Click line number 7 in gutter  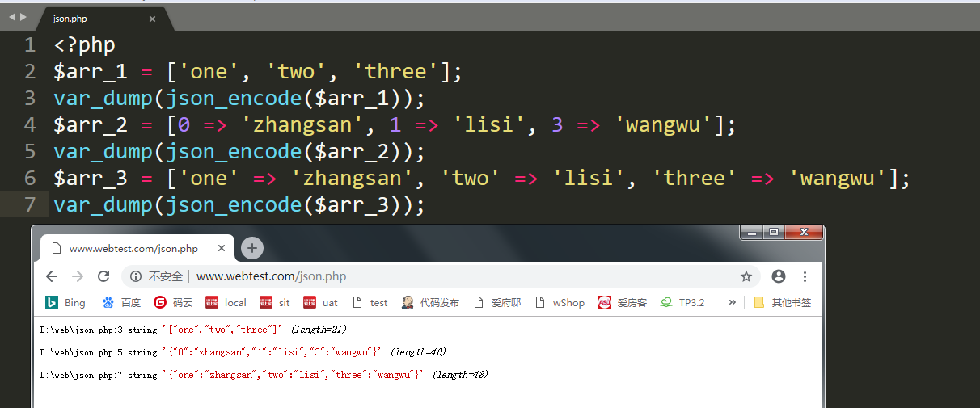(30, 205)
